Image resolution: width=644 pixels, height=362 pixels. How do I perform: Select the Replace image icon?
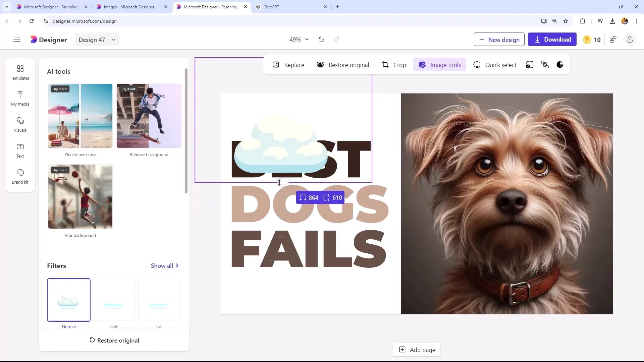point(276,65)
